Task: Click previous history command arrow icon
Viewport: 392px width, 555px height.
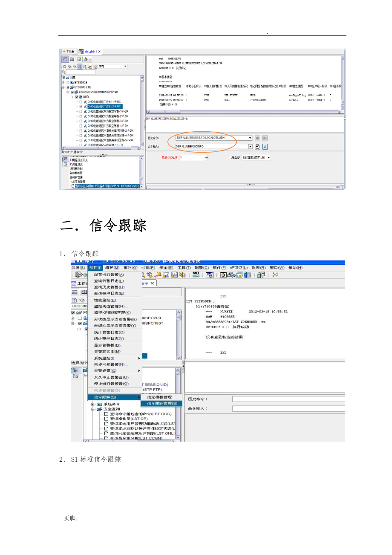Action: (257, 138)
